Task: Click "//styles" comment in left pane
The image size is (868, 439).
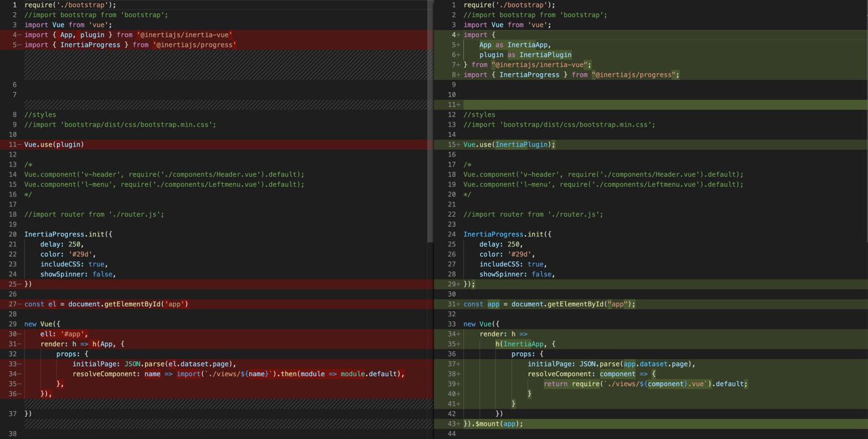Action: coord(40,114)
